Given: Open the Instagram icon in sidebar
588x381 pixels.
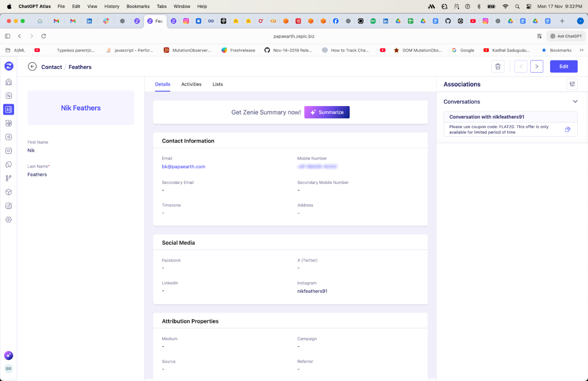Looking at the screenshot, I should coord(9,151).
